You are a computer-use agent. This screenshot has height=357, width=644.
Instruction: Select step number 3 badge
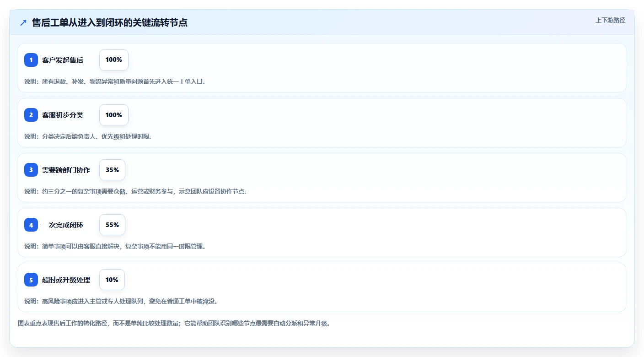tap(31, 170)
